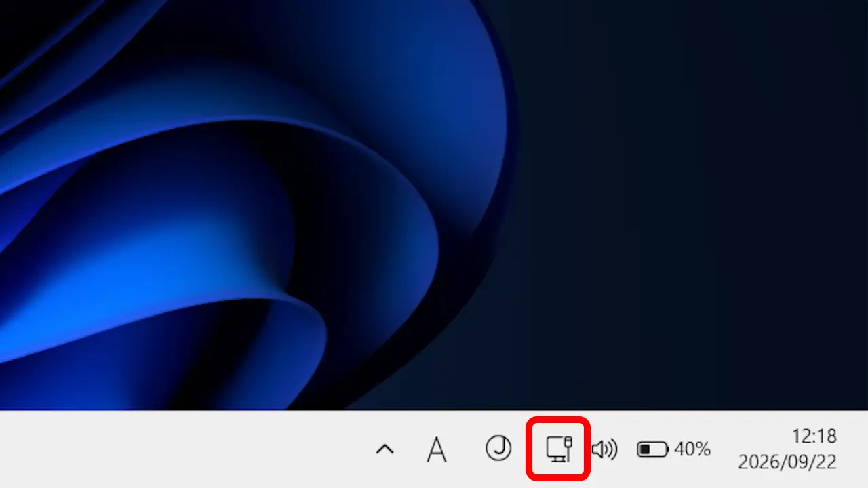Switch input mode via the "A" IME indicator
Viewport: 868px width, 488px height.
tap(437, 449)
